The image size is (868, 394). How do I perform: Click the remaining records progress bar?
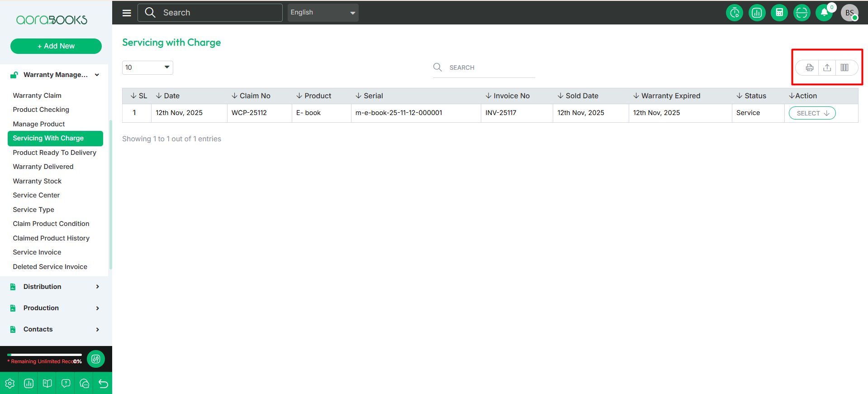pos(44,355)
